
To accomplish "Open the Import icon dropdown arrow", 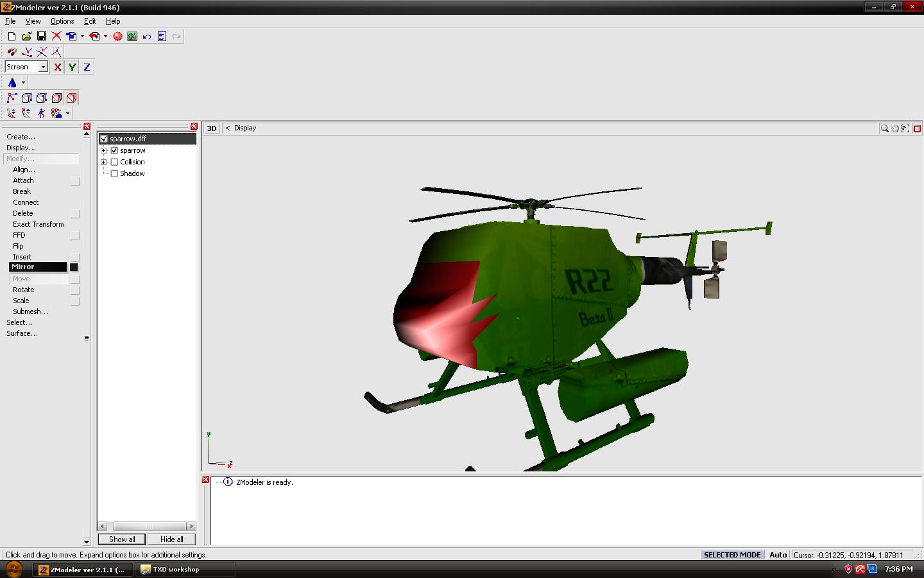I will pos(82,37).
